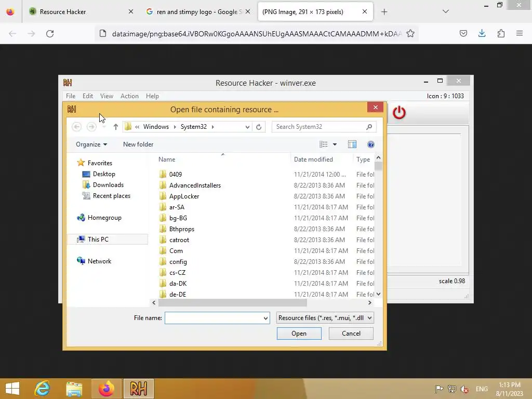This screenshot has width=532, height=399.
Task: Open recent locations dropdown arrow
Action: pyautogui.click(x=104, y=127)
